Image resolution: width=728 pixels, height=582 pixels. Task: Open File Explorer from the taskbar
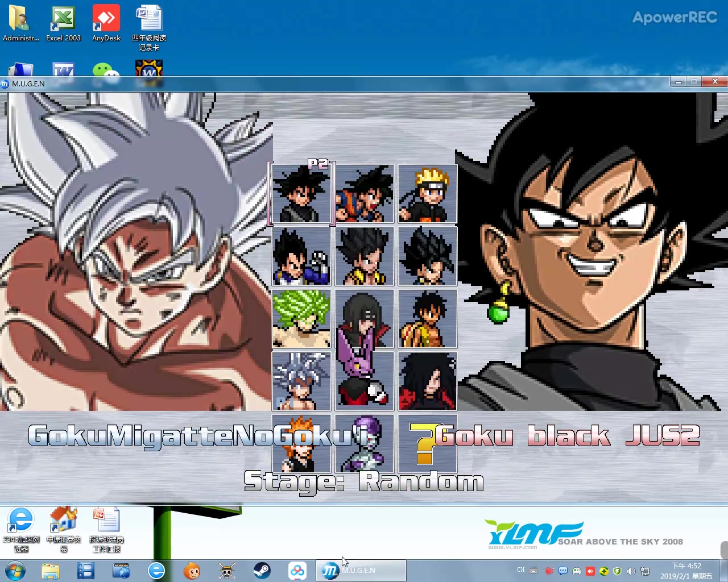tap(51, 571)
